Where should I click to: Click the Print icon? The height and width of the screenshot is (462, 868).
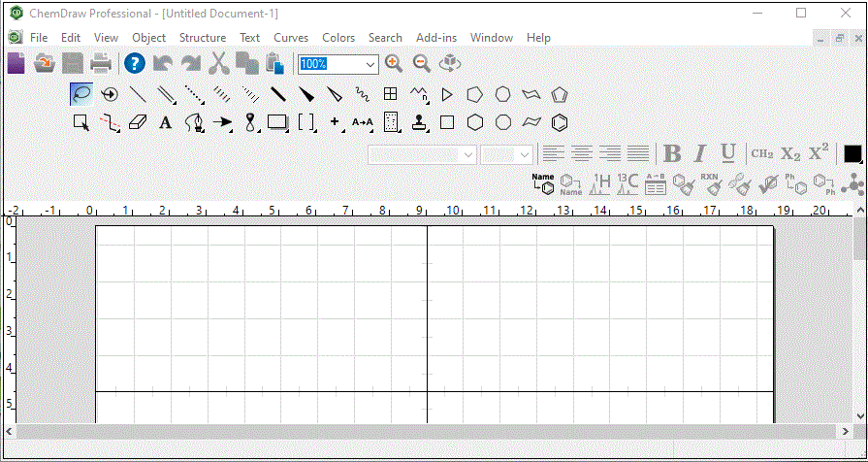(x=101, y=63)
